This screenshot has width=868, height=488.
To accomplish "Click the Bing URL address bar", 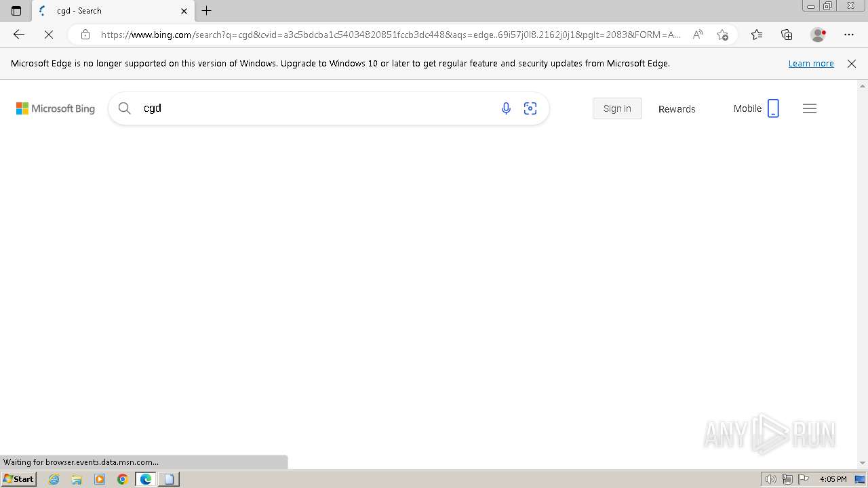I will [390, 35].
